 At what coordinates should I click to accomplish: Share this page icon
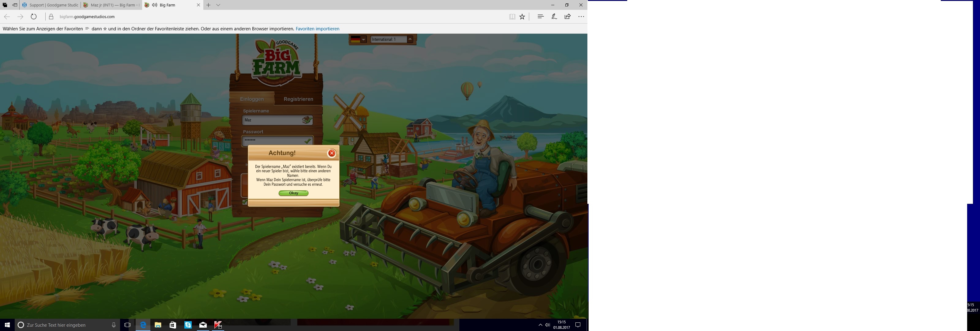coord(567,16)
